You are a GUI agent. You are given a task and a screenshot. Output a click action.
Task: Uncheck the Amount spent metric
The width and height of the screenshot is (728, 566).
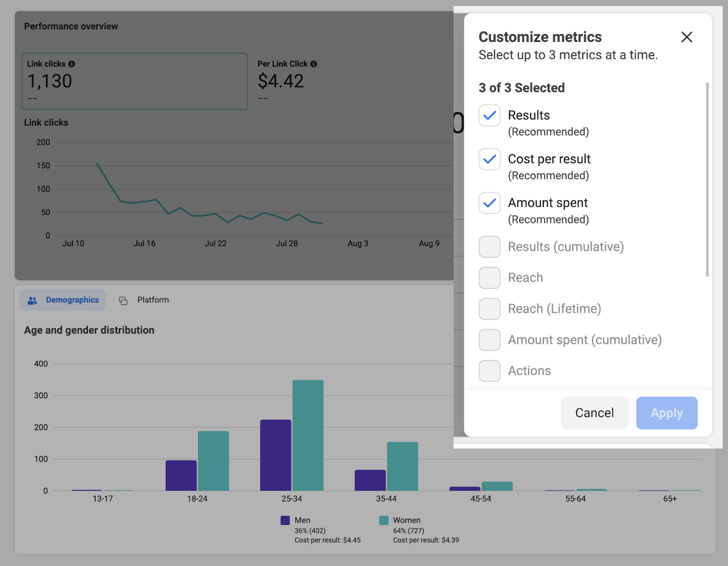pyautogui.click(x=489, y=203)
